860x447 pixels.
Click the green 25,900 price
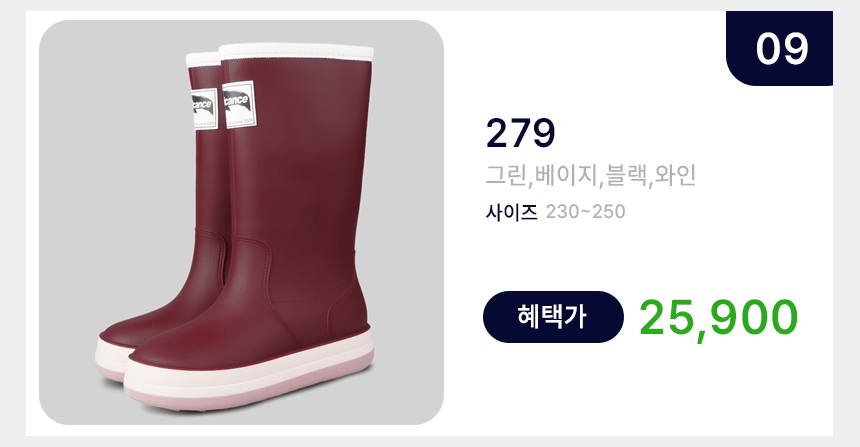[x=718, y=318]
